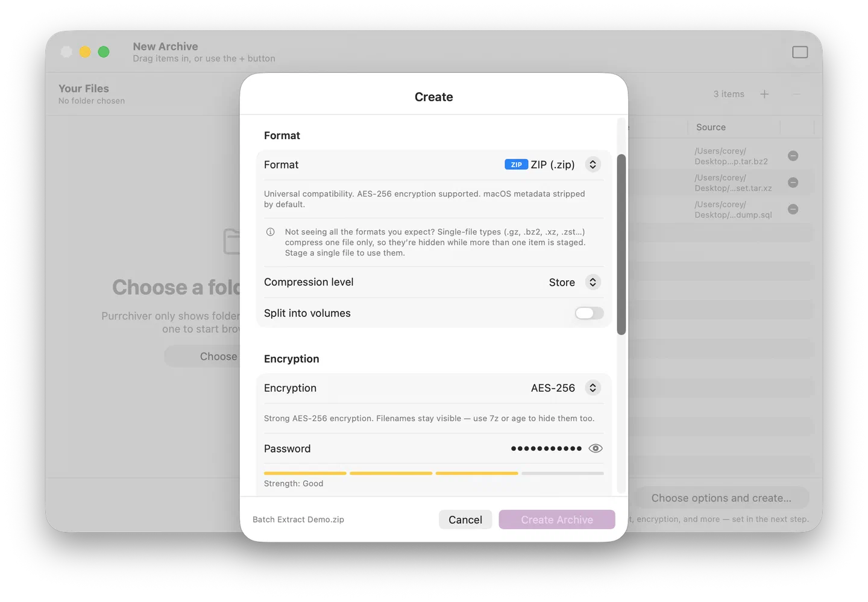Screen dimensions: 868x602
Task: Click the /Users/corey/Desktop/…dump.sql source path
Action: (733, 209)
